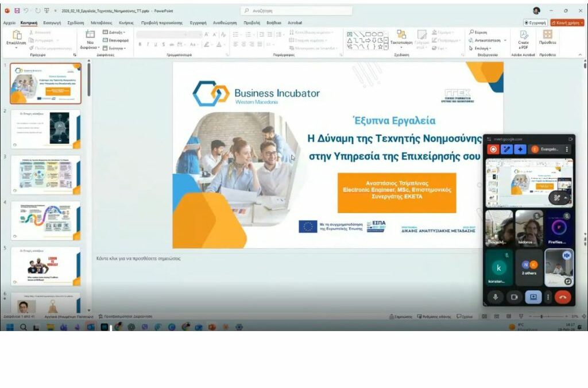Select the second slide thumbnail
This screenshot has width=588, height=388.
(x=45, y=129)
